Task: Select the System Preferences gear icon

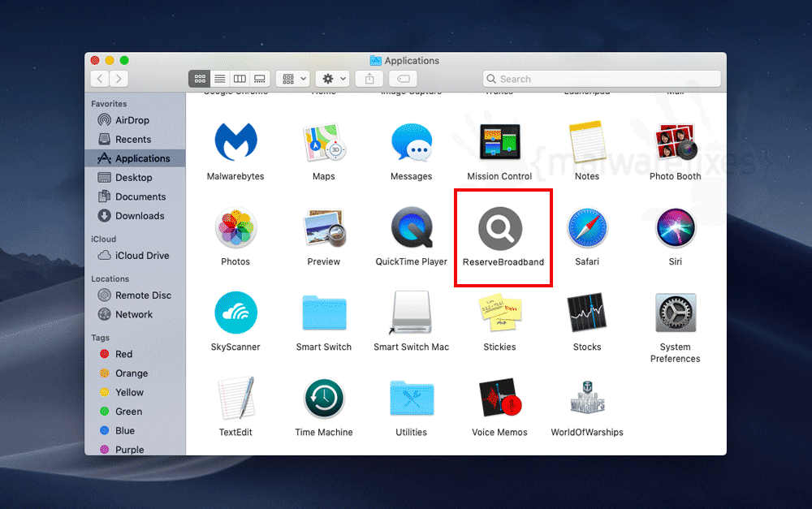Action: coord(676,313)
